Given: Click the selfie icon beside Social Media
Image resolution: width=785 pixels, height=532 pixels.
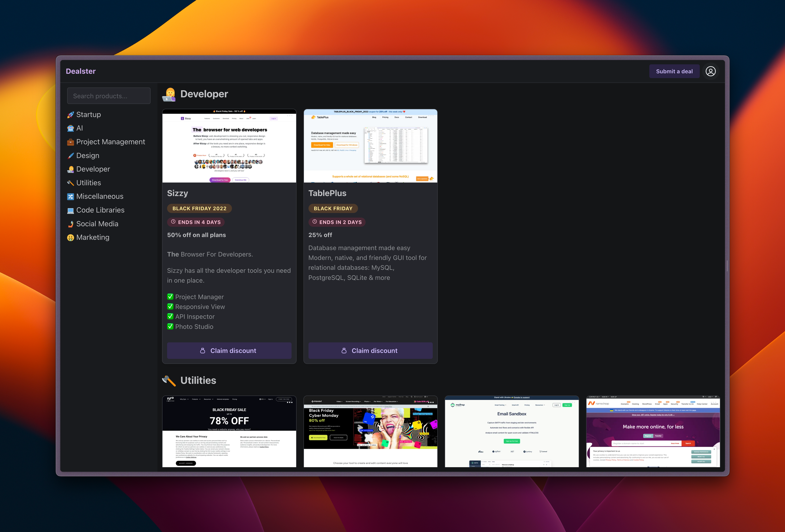Looking at the screenshot, I should [70, 224].
